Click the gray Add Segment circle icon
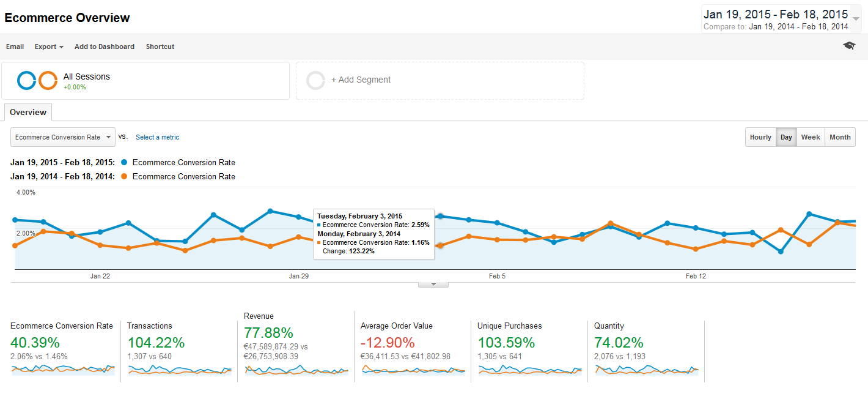 tap(316, 80)
